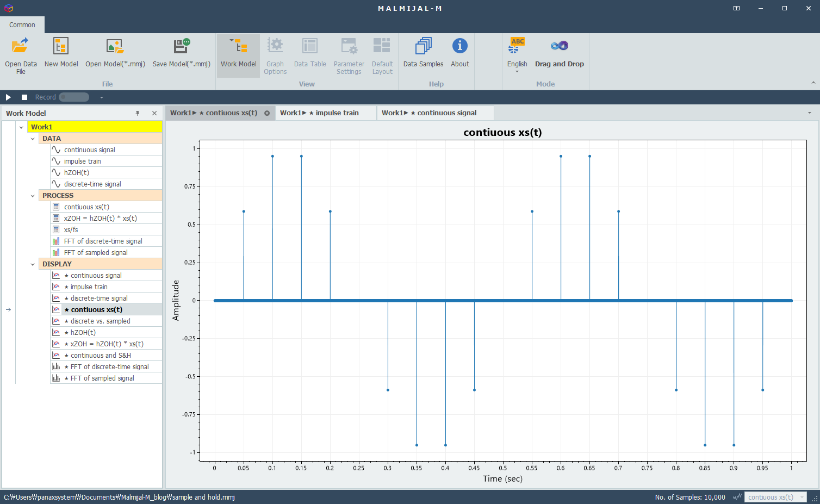This screenshot has width=820, height=504.
Task: Open the document tab list dropdown
Action: [x=809, y=113]
